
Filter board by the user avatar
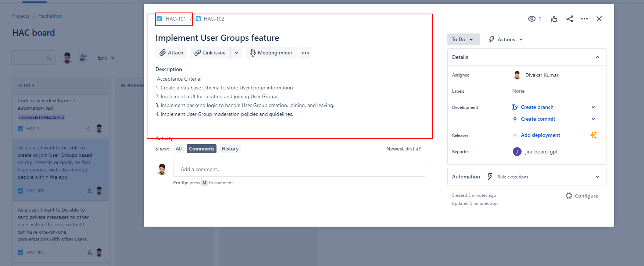pyautogui.click(x=67, y=58)
